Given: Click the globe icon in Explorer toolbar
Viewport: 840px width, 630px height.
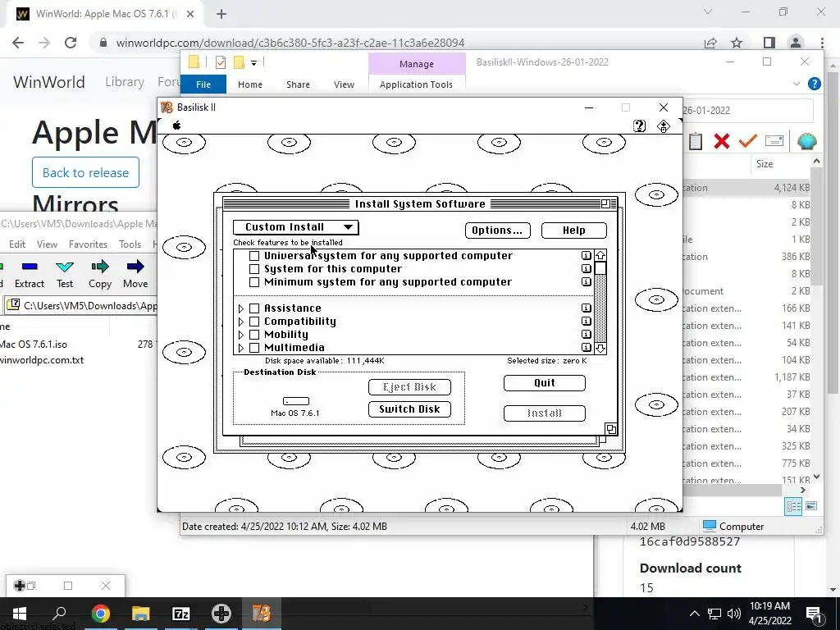Looking at the screenshot, I should tap(806, 141).
